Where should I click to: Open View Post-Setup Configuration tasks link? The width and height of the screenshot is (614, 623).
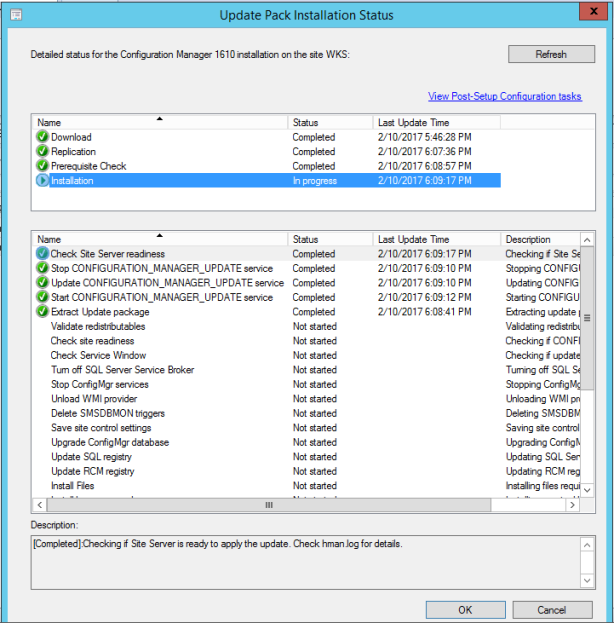click(x=505, y=96)
